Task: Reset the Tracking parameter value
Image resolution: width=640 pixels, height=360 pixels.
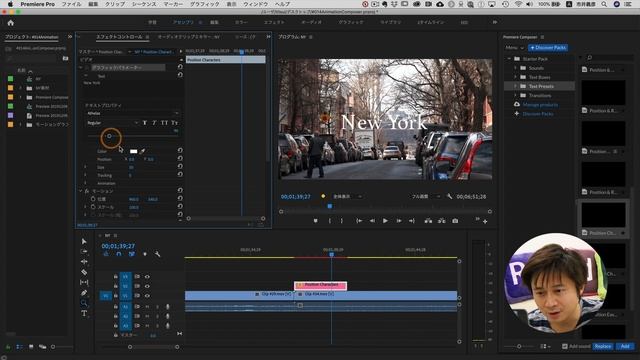Action: 180,174
